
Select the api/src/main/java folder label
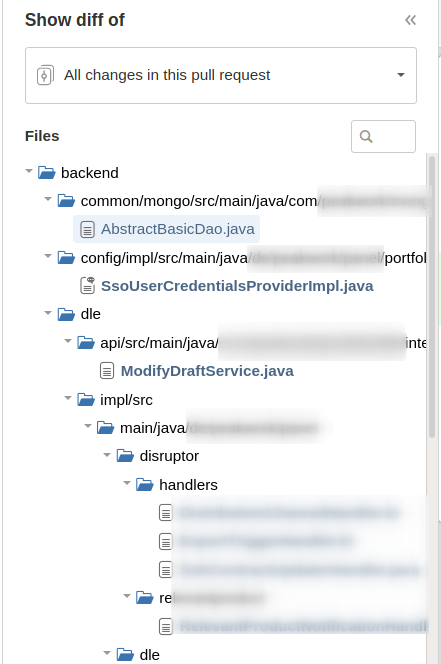[159, 343]
